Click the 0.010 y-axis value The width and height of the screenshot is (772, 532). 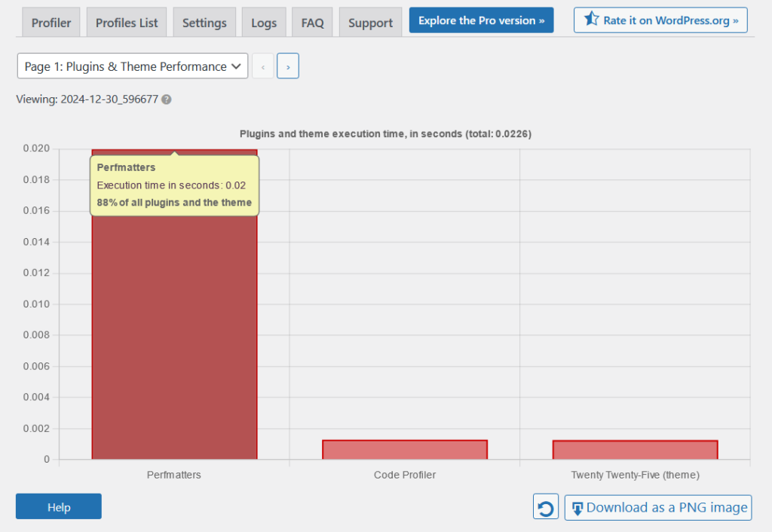click(x=36, y=304)
